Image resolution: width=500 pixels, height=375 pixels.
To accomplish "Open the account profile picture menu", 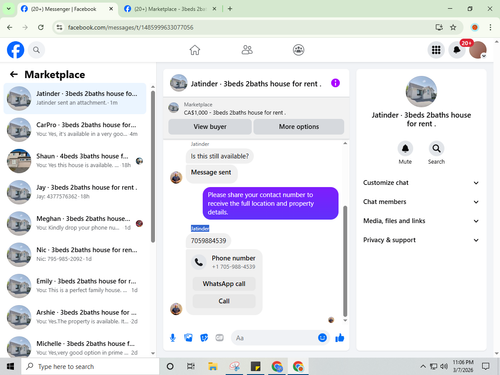I will point(478,50).
